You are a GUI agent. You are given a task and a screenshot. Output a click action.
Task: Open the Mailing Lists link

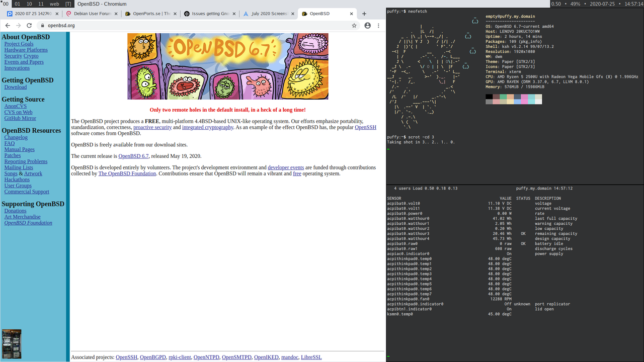click(x=19, y=167)
